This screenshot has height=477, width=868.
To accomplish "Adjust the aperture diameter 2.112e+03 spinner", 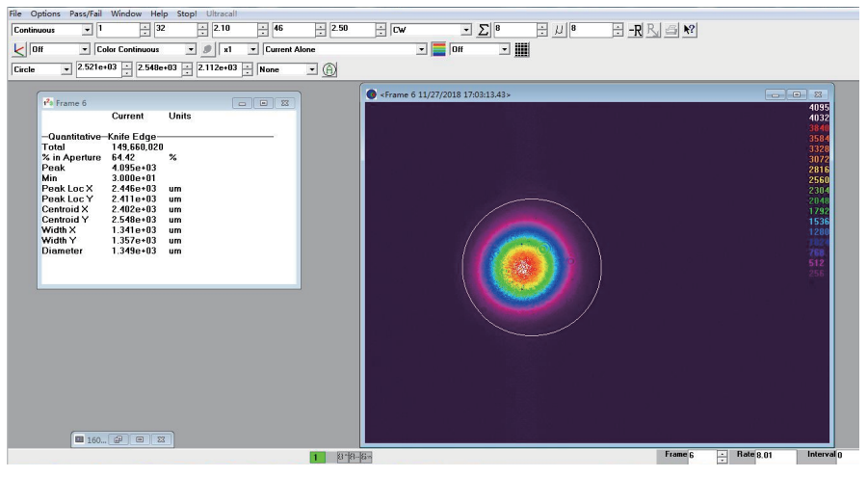I will [x=248, y=69].
